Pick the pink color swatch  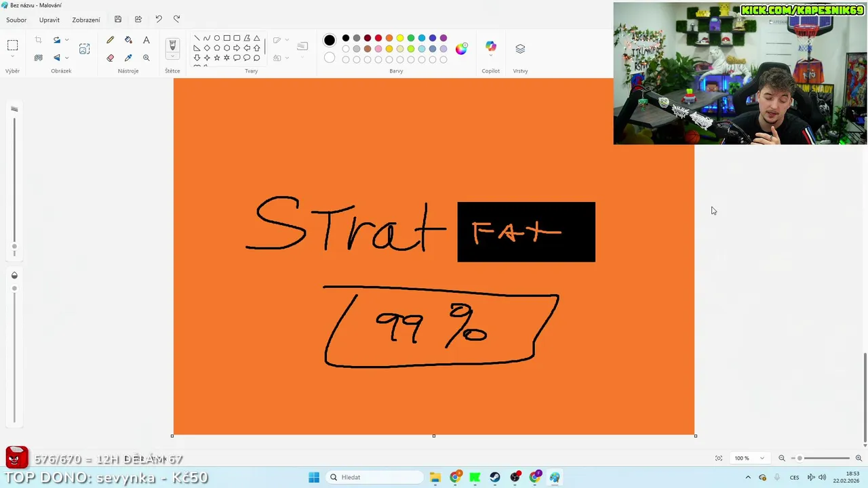(x=378, y=49)
